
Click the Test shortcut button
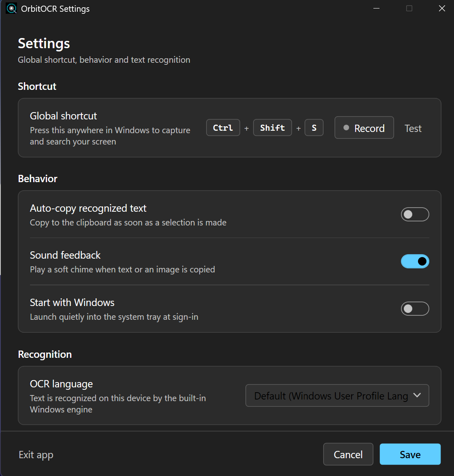pyautogui.click(x=413, y=128)
